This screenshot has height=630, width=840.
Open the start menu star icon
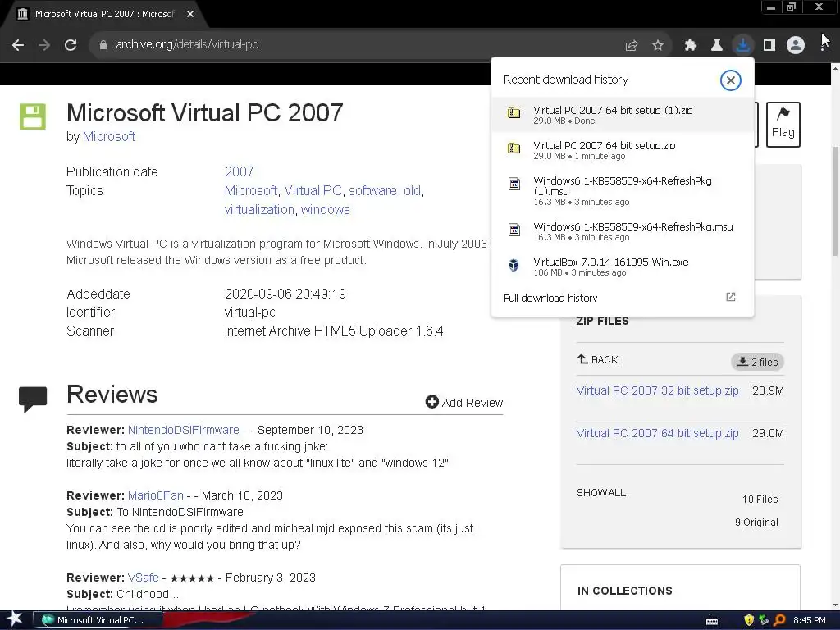click(x=14, y=619)
